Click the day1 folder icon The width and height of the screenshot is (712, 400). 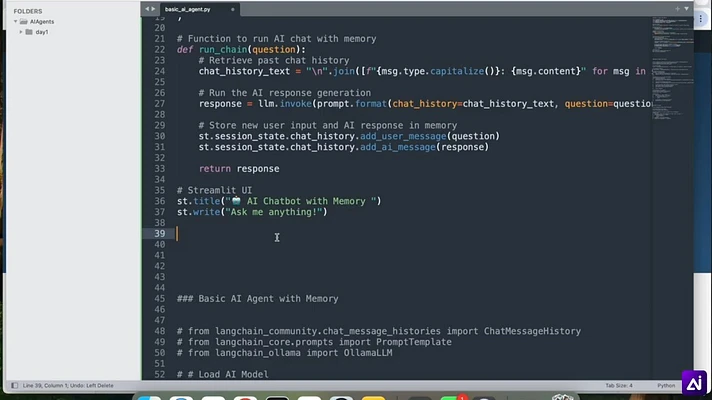tap(29, 32)
